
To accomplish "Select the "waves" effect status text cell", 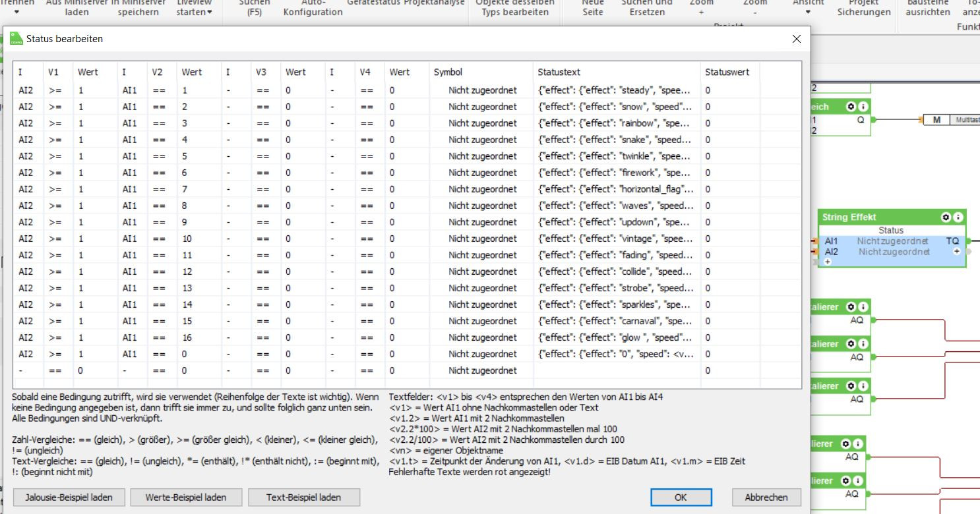I will [x=617, y=206].
